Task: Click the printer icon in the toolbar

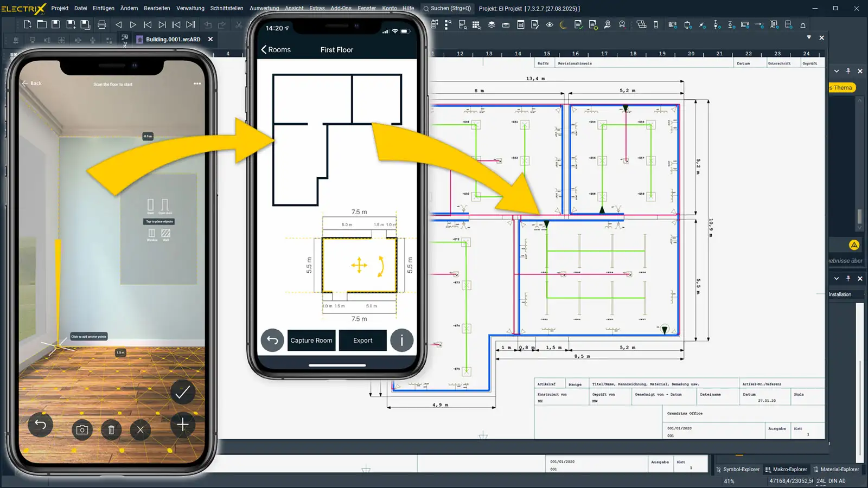Action: point(101,24)
